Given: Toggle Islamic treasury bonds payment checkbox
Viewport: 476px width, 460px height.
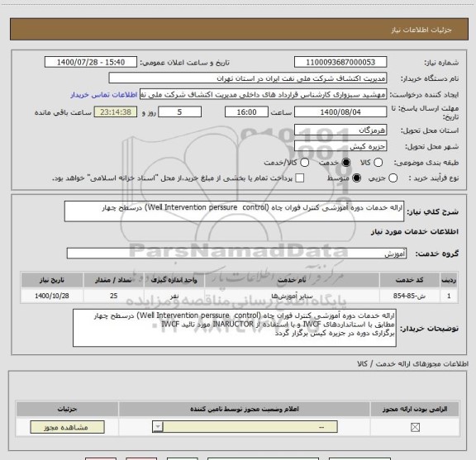Looking at the screenshot, I should tap(300, 178).
